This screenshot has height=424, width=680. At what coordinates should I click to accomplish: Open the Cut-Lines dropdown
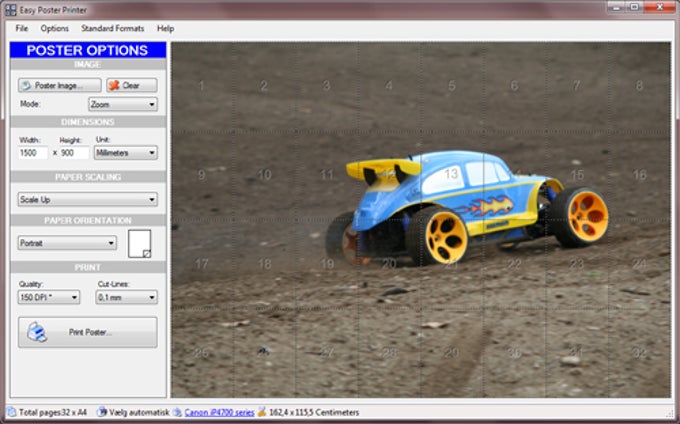126,297
